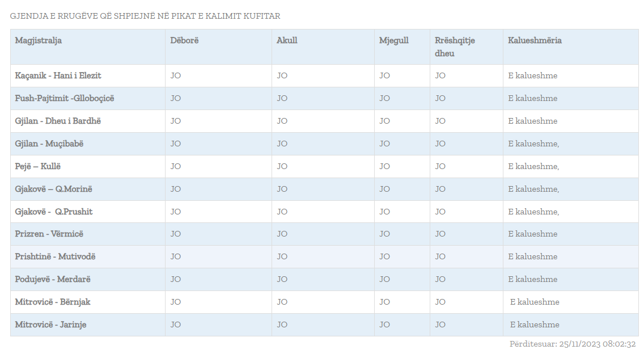
Task: Select the Mitrovicë - Jarinje entry
Action: 51,324
